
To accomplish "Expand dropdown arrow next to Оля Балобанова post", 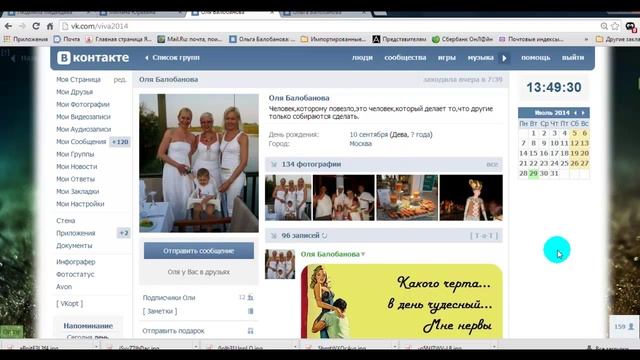I will coord(363,254).
